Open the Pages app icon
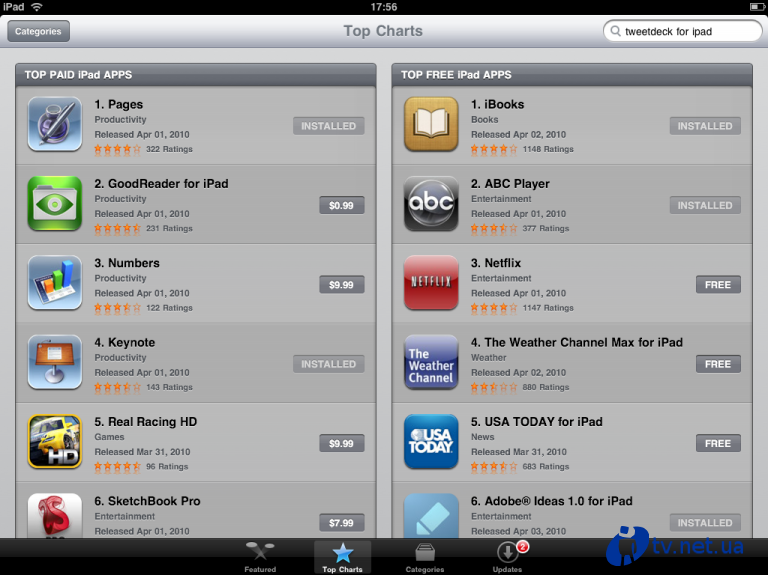This screenshot has width=768, height=575. [55, 124]
